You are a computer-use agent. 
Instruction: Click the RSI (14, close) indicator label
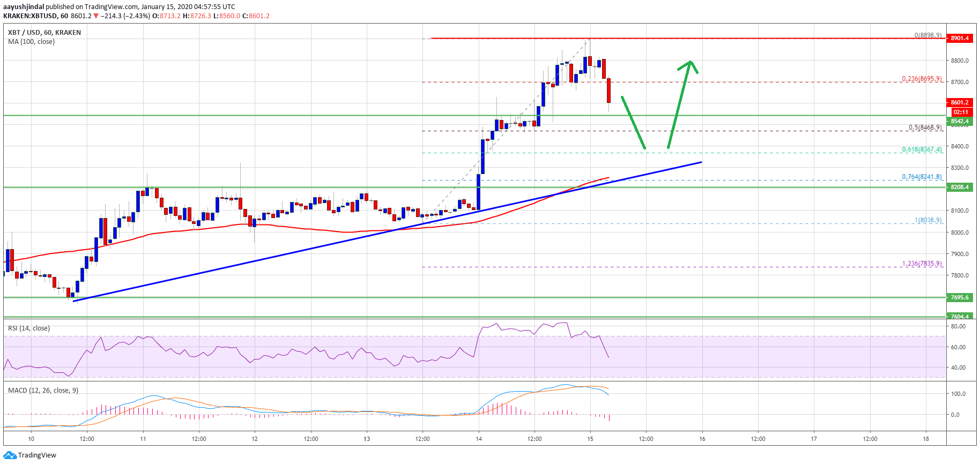(x=29, y=328)
